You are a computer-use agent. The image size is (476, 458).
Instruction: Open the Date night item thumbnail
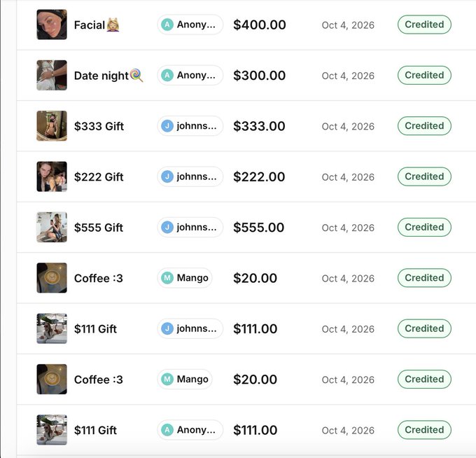tap(52, 76)
